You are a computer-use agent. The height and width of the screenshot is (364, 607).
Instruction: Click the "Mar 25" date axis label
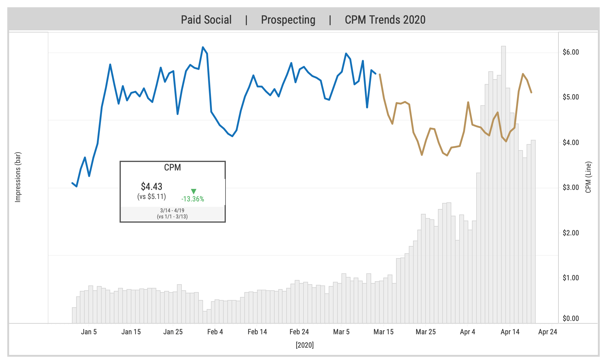[x=426, y=332]
